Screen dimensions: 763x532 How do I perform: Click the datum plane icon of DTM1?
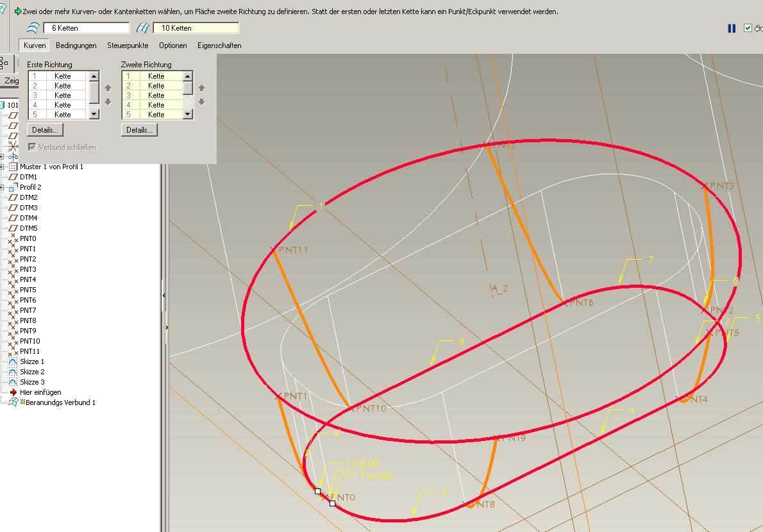pos(13,177)
